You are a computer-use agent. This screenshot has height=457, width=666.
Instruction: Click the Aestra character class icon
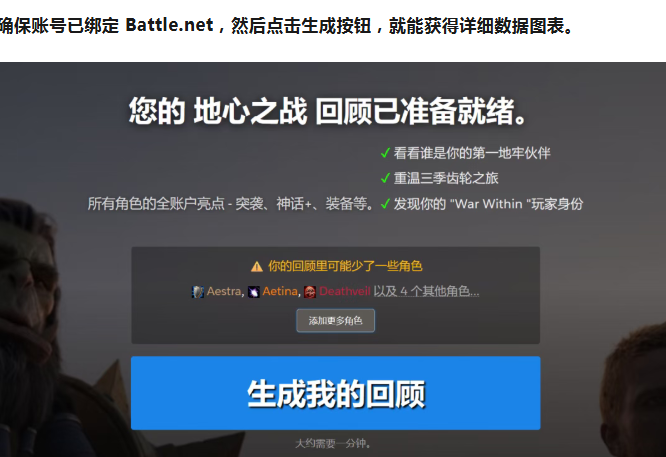(x=198, y=292)
